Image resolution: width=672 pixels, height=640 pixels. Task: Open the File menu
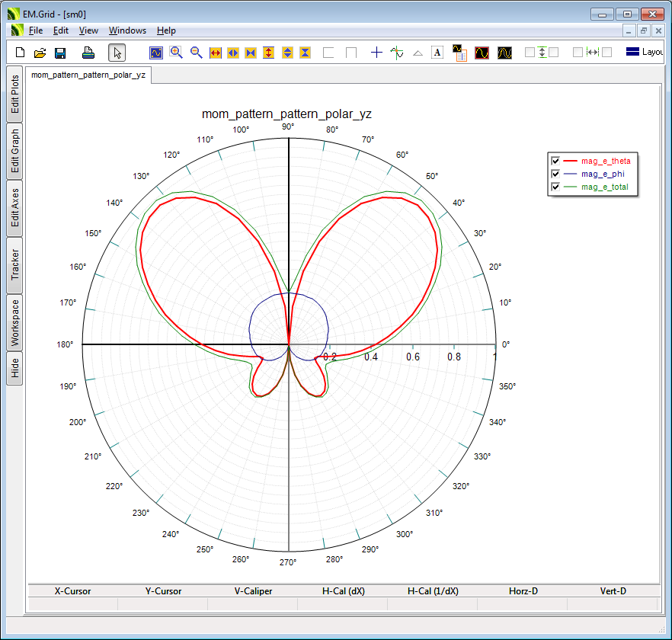36,30
